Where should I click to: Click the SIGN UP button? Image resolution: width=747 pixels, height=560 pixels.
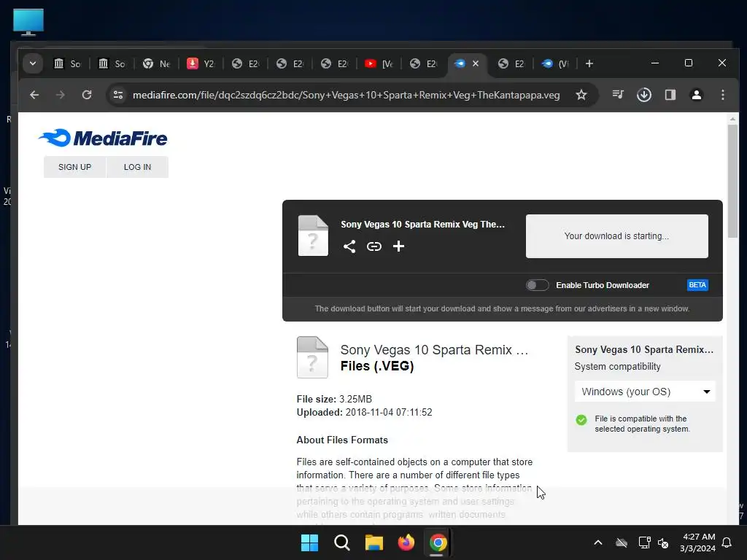75,167
